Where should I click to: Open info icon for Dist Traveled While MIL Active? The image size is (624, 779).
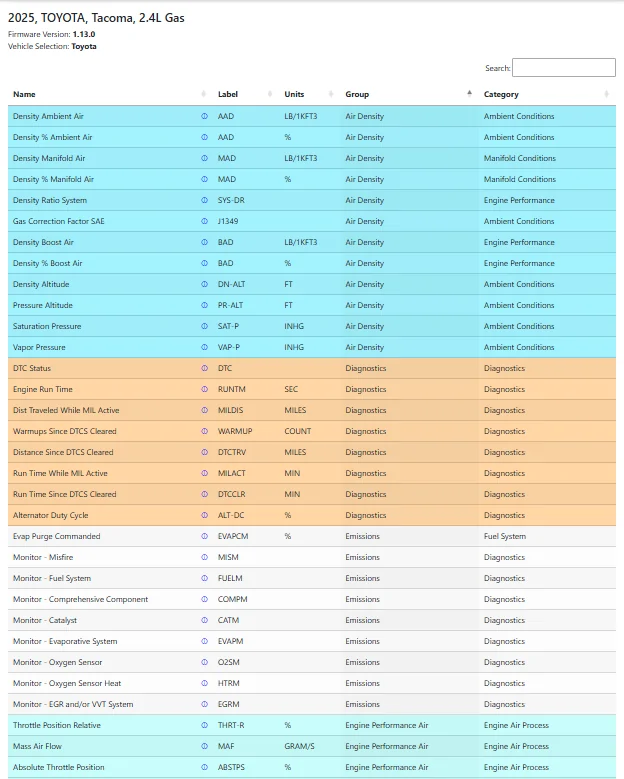click(x=204, y=410)
